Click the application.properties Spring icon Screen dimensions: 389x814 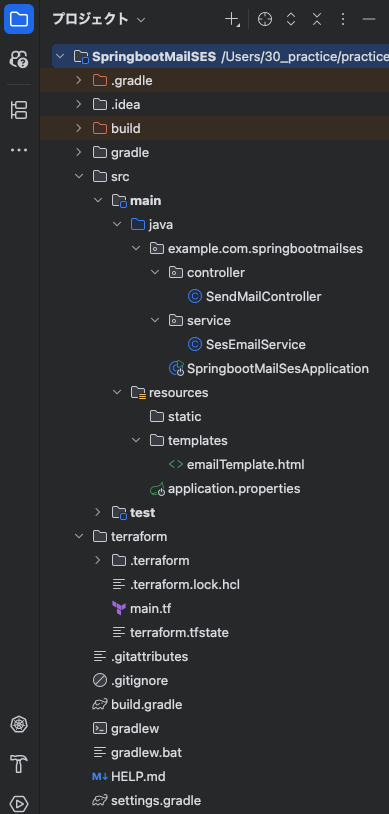(157, 489)
